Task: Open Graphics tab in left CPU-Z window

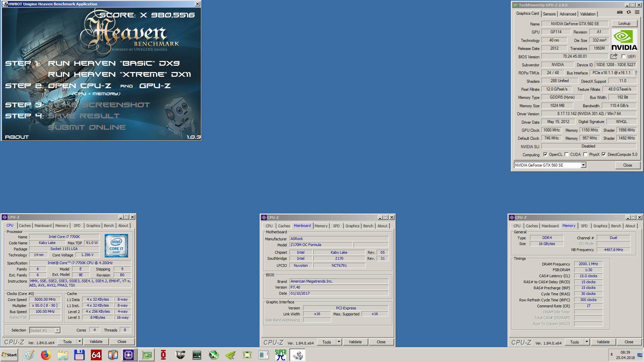Action: tap(93, 226)
